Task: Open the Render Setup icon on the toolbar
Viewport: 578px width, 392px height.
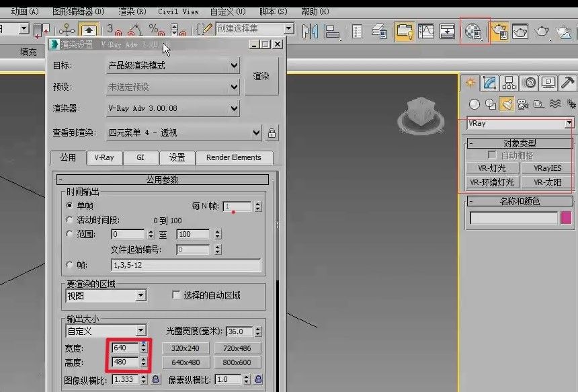Action: click(500, 32)
